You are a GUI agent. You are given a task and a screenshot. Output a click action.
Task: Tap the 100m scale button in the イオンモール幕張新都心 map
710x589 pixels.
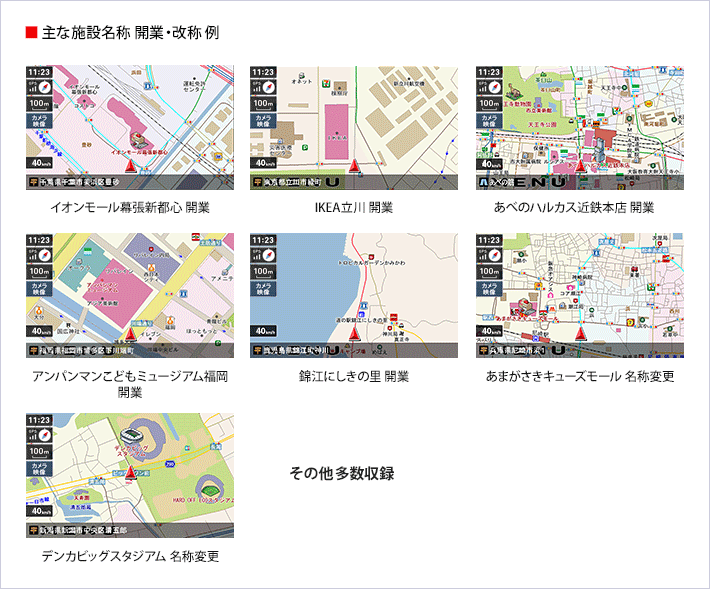(39, 104)
